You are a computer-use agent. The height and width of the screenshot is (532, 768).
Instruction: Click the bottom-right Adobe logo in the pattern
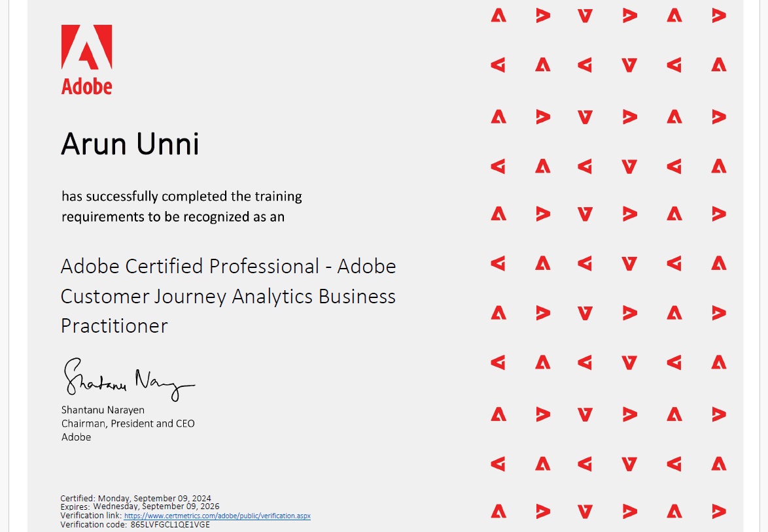tap(719, 511)
